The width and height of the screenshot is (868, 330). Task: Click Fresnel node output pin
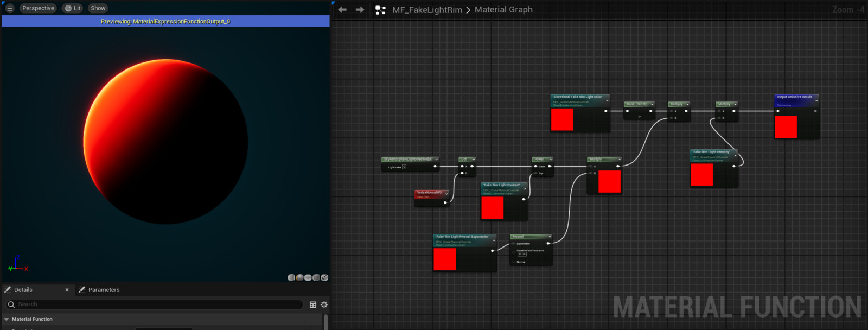click(x=548, y=243)
